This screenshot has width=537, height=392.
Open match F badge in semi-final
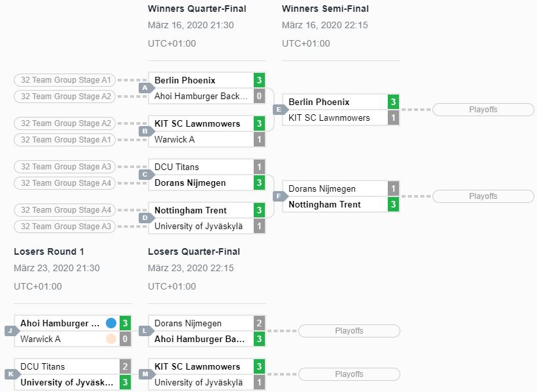280,196
